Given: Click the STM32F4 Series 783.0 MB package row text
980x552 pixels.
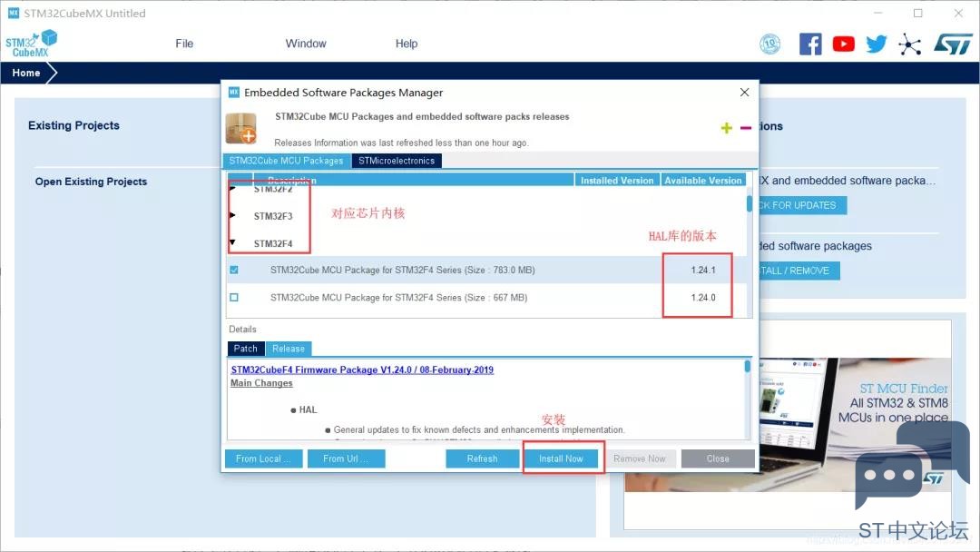Looking at the screenshot, I should [x=403, y=270].
